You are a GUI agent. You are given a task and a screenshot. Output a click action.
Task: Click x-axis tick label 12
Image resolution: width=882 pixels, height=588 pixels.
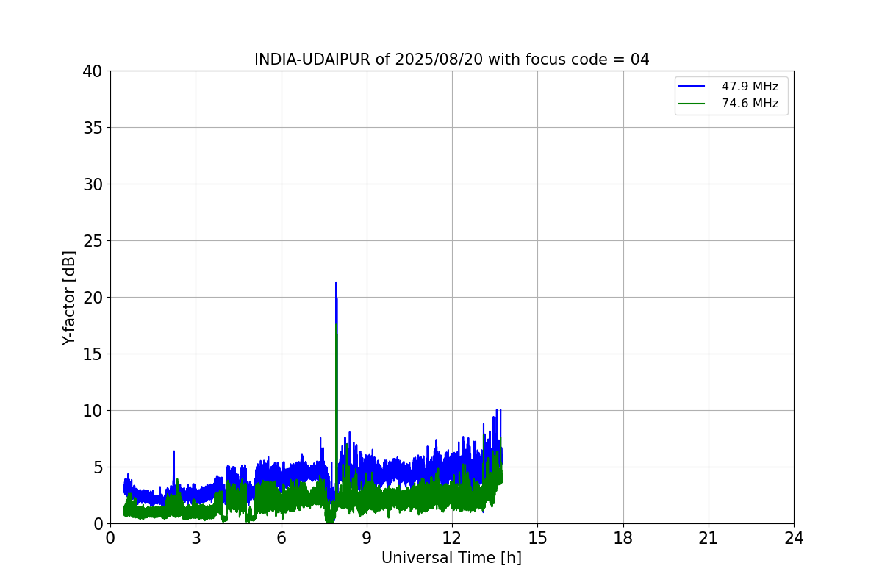click(452, 538)
